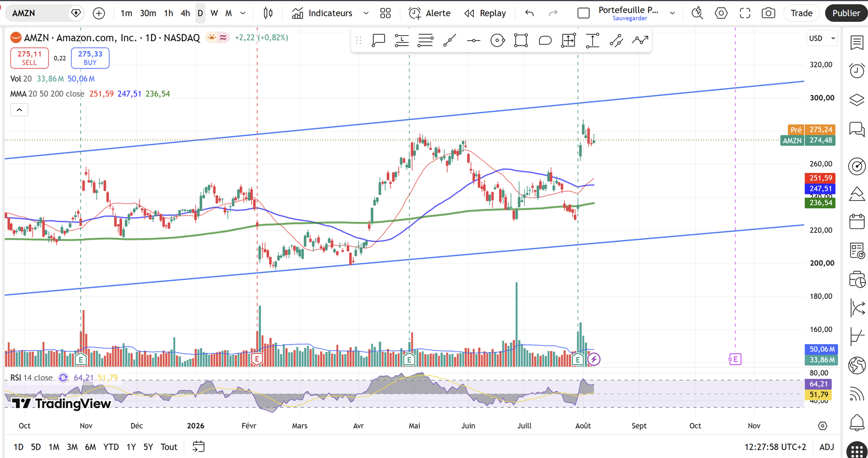Image resolution: width=868 pixels, height=458 pixels.
Task: Open time axis settings hexagon icon
Action: (x=822, y=426)
